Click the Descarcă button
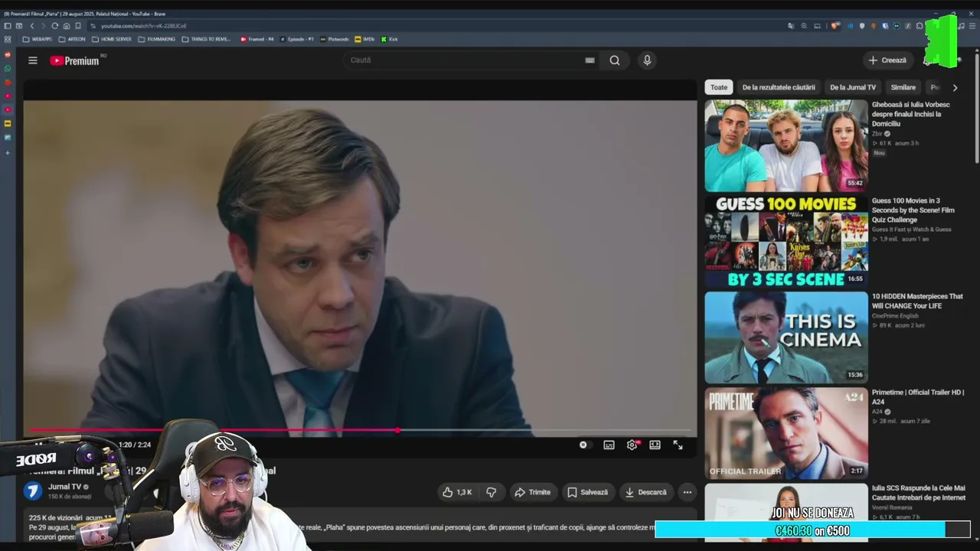 [645, 492]
